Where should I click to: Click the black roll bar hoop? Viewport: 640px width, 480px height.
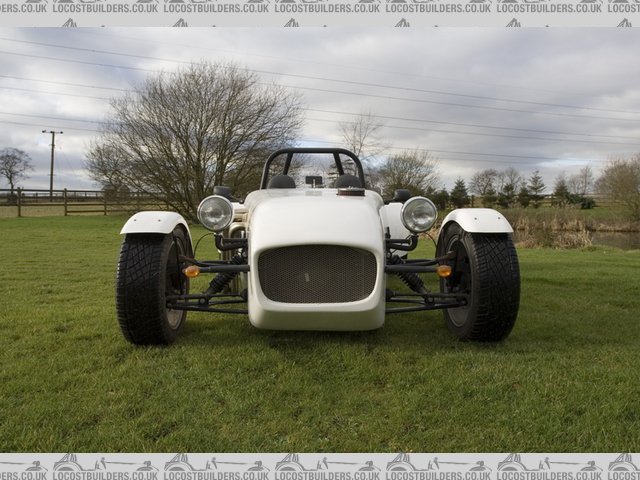312,153
